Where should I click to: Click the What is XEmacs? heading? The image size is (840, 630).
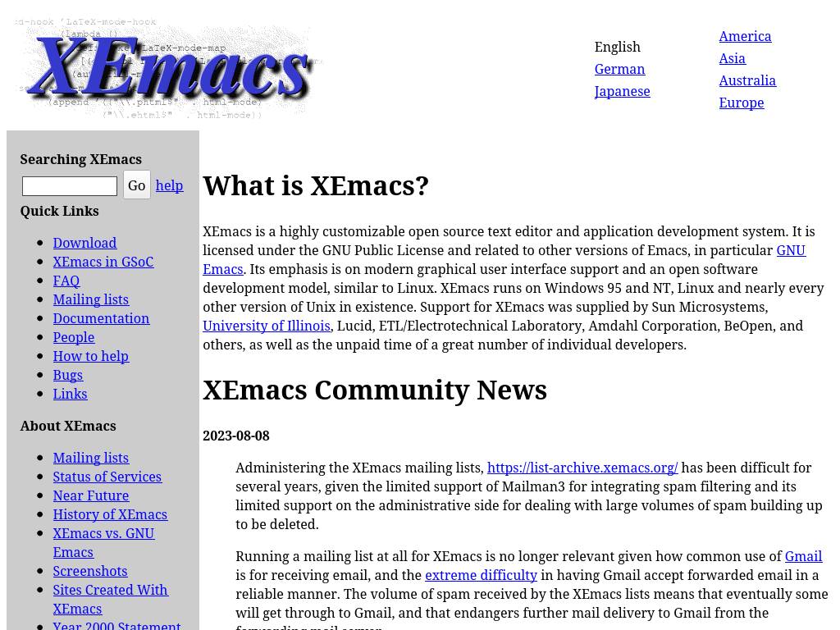[316, 186]
